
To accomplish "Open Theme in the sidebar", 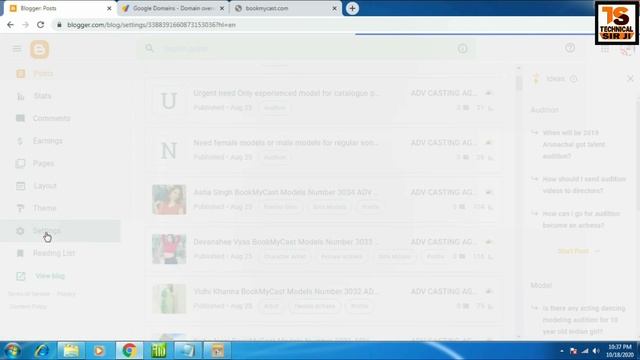I will 44,208.
